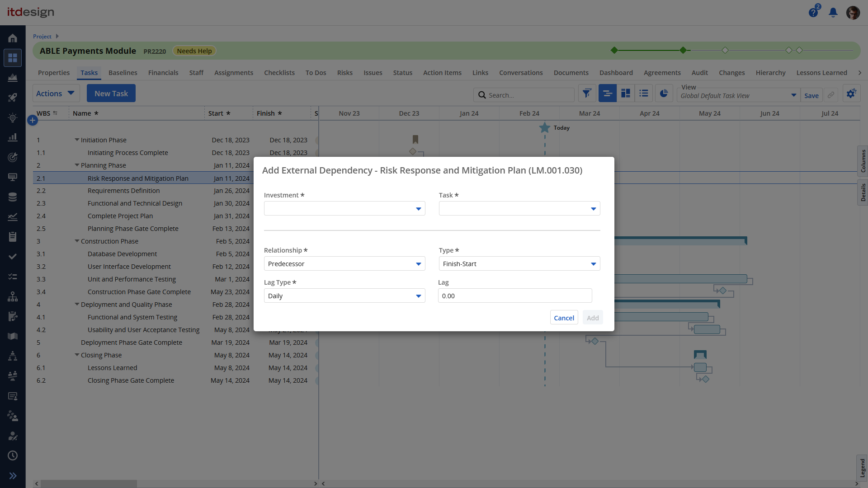
Task: Open the pie chart widget icon
Action: (x=664, y=94)
